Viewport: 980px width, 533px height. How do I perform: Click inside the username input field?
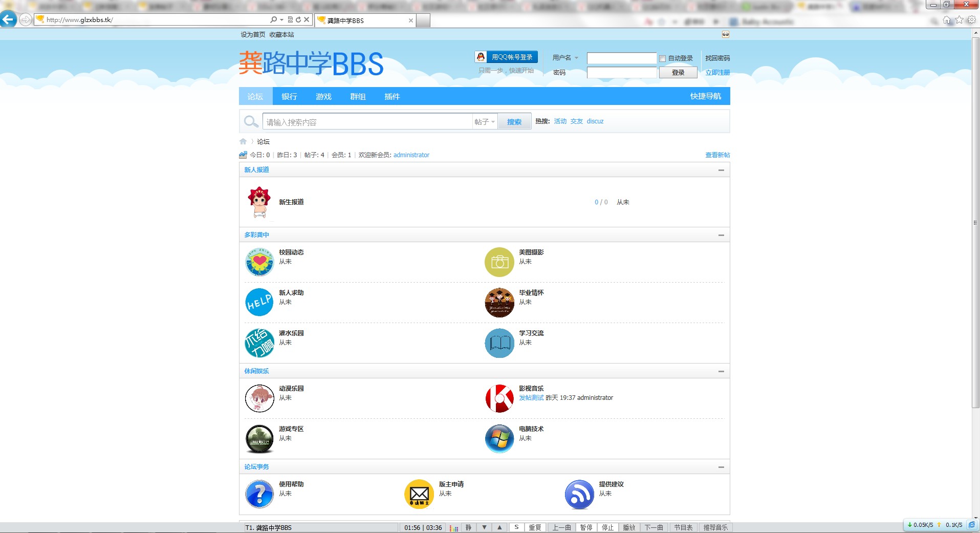622,58
